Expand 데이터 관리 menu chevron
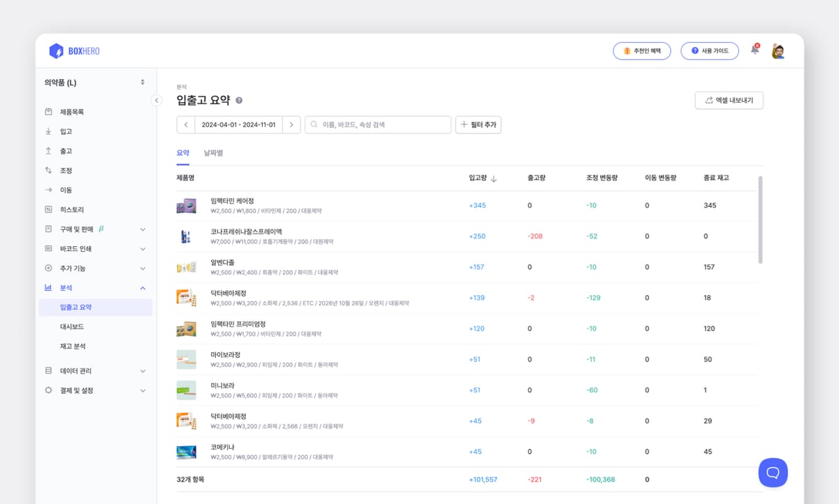Image resolution: width=839 pixels, height=504 pixels. [x=143, y=371]
